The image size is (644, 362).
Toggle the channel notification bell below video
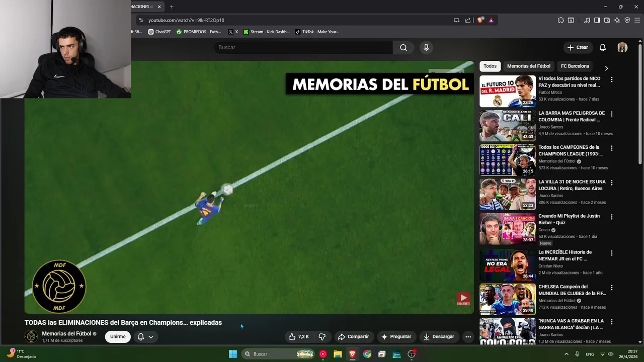pos(141,336)
